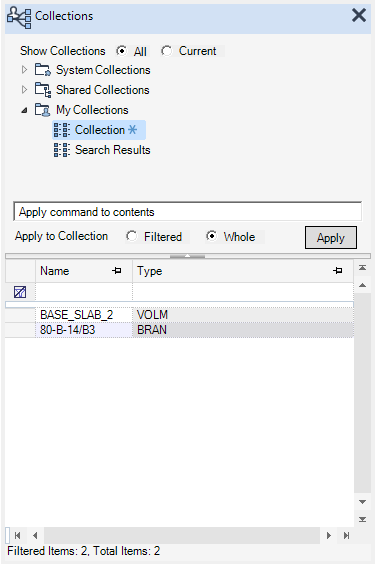The width and height of the screenshot is (375, 564).
Task: Expand the Shared Collections node
Action: pyautogui.click(x=24, y=89)
